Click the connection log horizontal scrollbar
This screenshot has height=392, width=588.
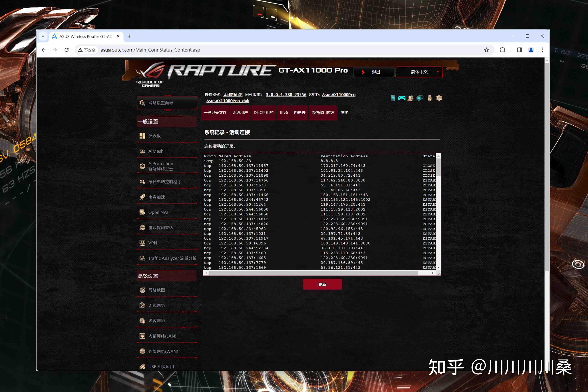tap(312, 273)
